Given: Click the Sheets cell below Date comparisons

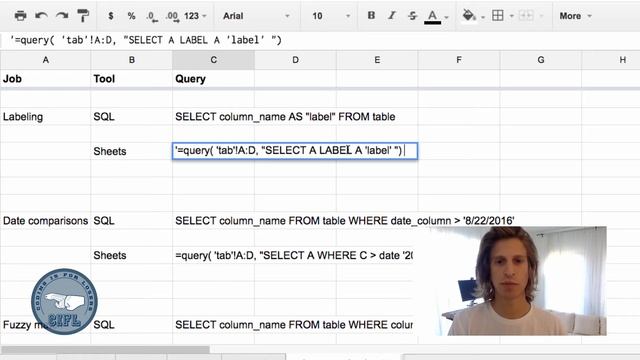Looking at the screenshot, I should pyautogui.click(x=131, y=256).
